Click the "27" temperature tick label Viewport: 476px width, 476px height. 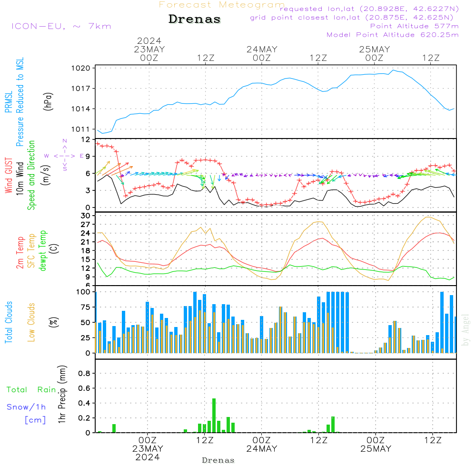86,224
